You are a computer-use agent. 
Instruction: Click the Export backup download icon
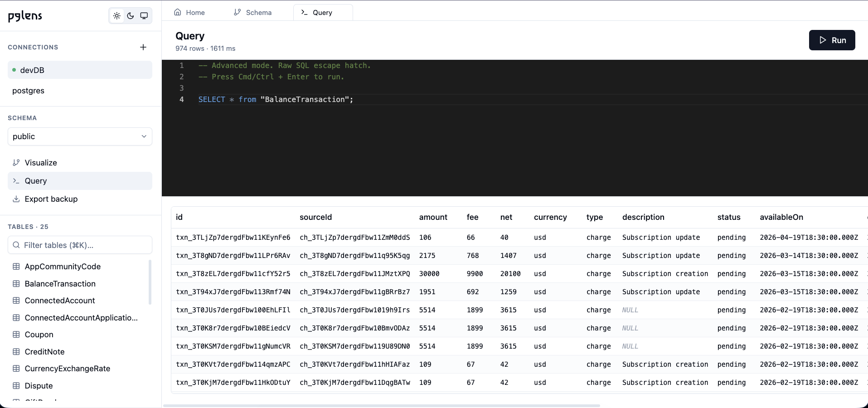pos(16,199)
